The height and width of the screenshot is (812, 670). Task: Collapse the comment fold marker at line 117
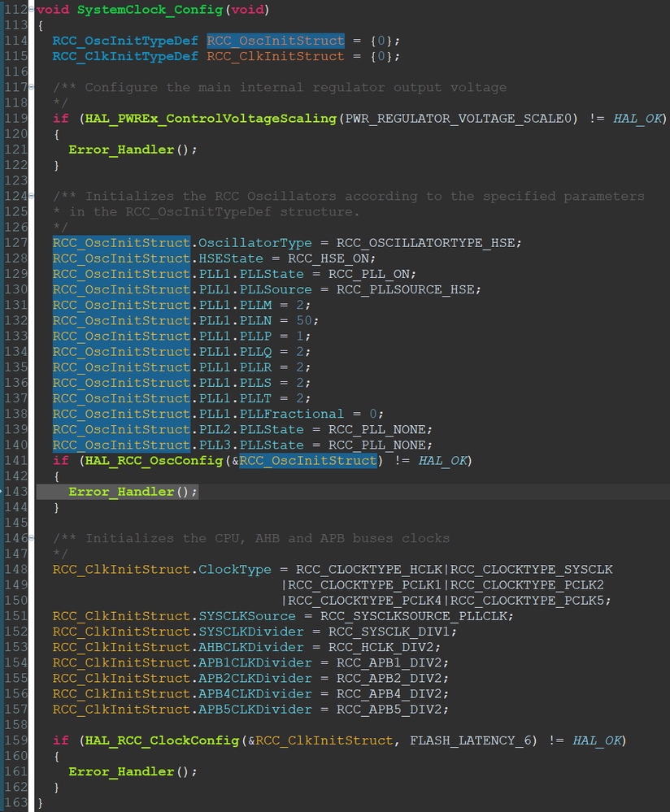[31, 87]
